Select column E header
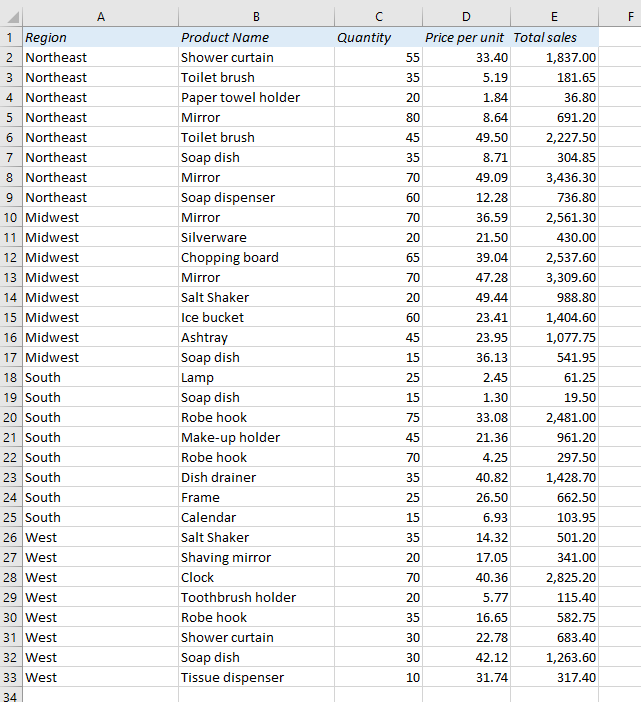641x702 pixels. point(554,17)
